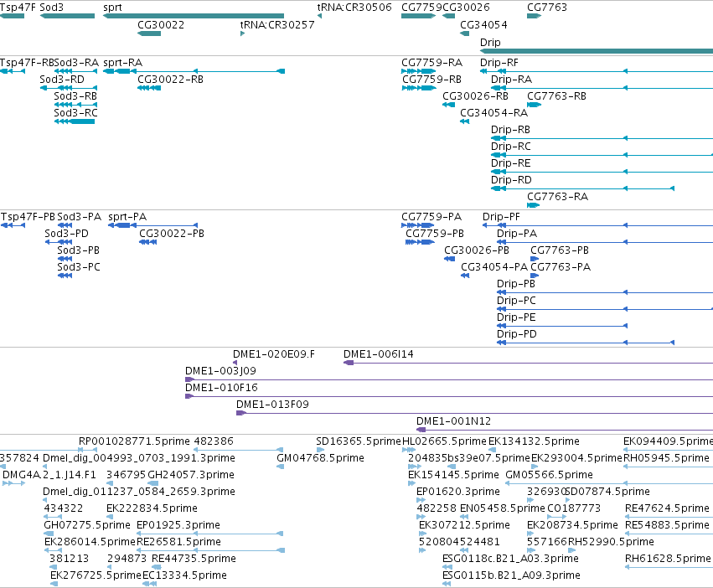
Task: Click the tRNA:CR30506 gene label
Action: point(354,8)
